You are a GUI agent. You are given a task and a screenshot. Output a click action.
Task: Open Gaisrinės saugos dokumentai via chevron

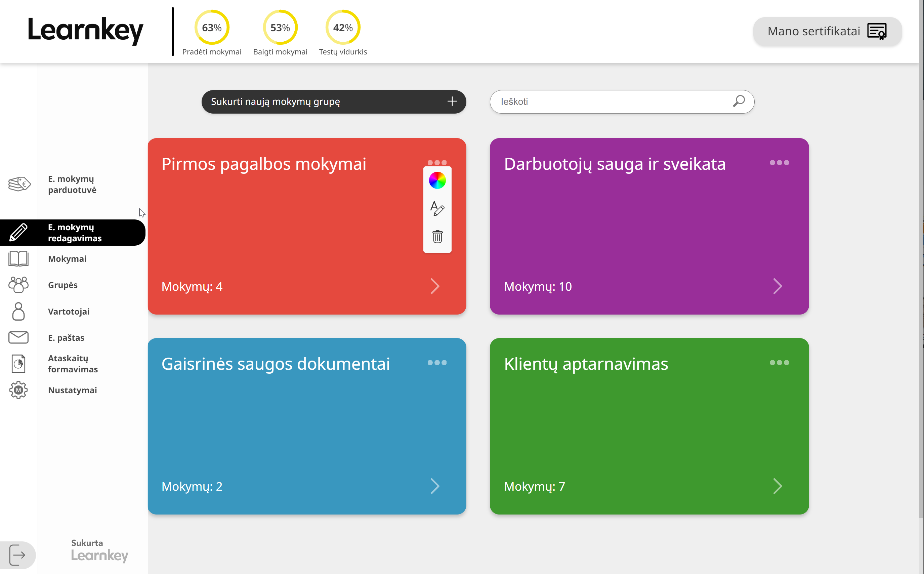click(x=435, y=486)
